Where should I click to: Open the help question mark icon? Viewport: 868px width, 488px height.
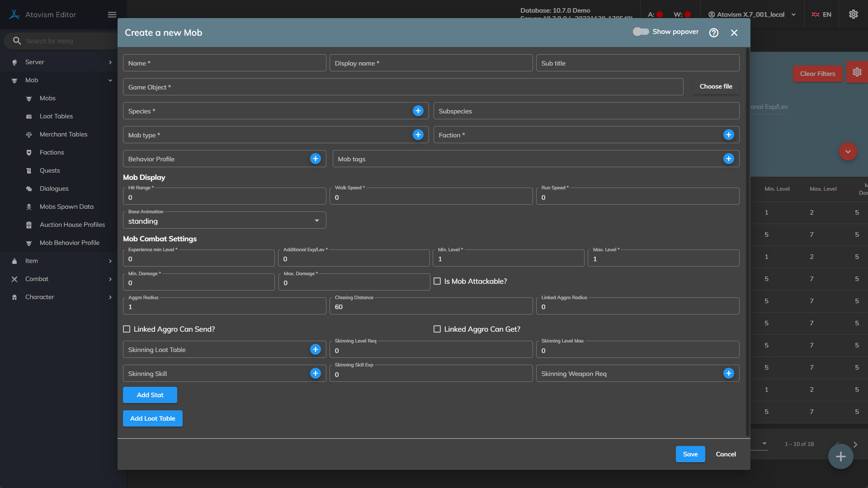coord(713,33)
